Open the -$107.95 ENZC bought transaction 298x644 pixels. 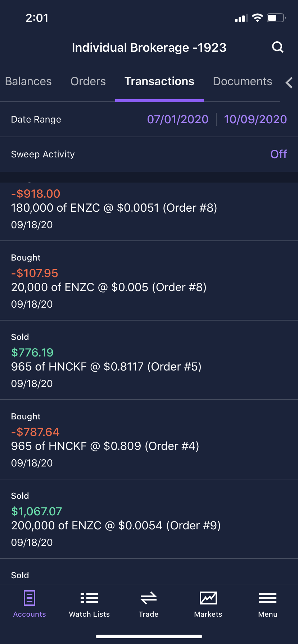[149, 281]
